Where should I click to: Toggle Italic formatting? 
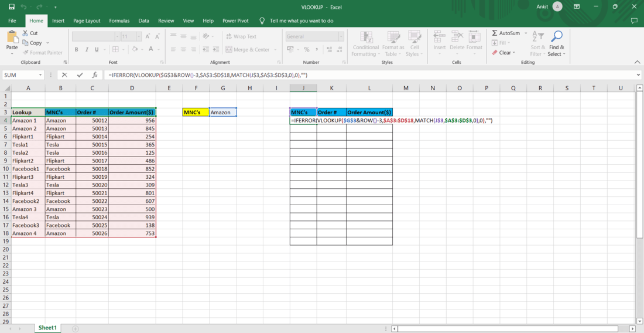pyautogui.click(x=87, y=49)
